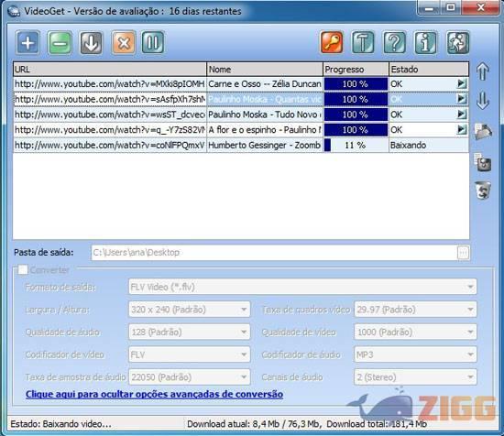The image size is (504, 436).
Task: Click the Estado: Baixando video status text
Action: click(61, 424)
